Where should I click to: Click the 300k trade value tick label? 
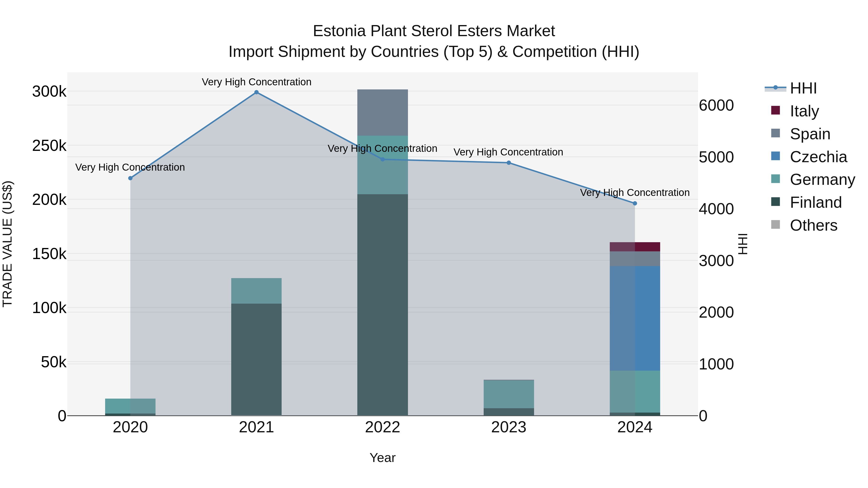(49, 92)
